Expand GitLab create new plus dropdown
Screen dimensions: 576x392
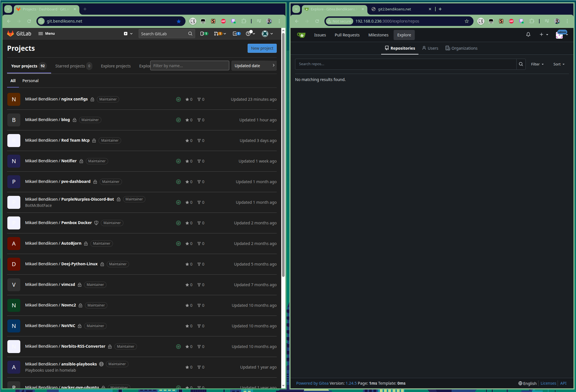pyautogui.click(x=128, y=34)
